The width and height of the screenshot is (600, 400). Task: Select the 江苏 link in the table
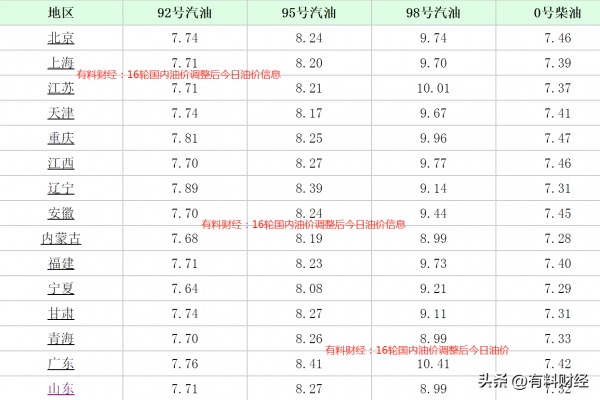(61, 87)
